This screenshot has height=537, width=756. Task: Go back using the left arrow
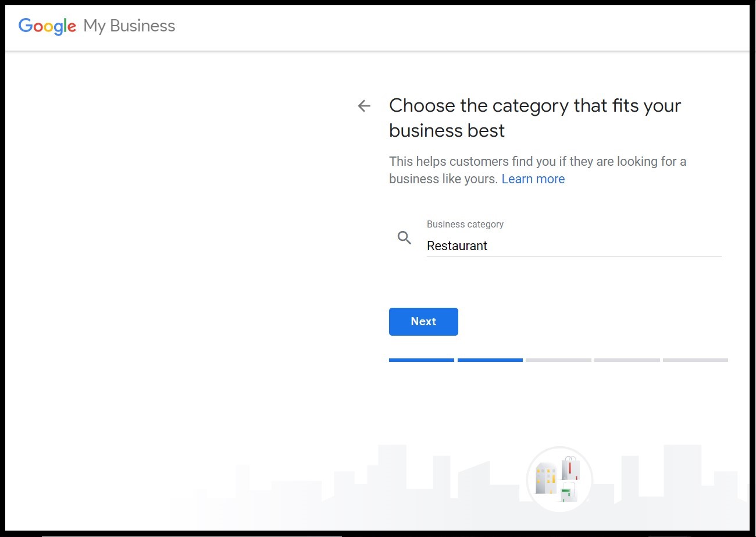click(364, 106)
